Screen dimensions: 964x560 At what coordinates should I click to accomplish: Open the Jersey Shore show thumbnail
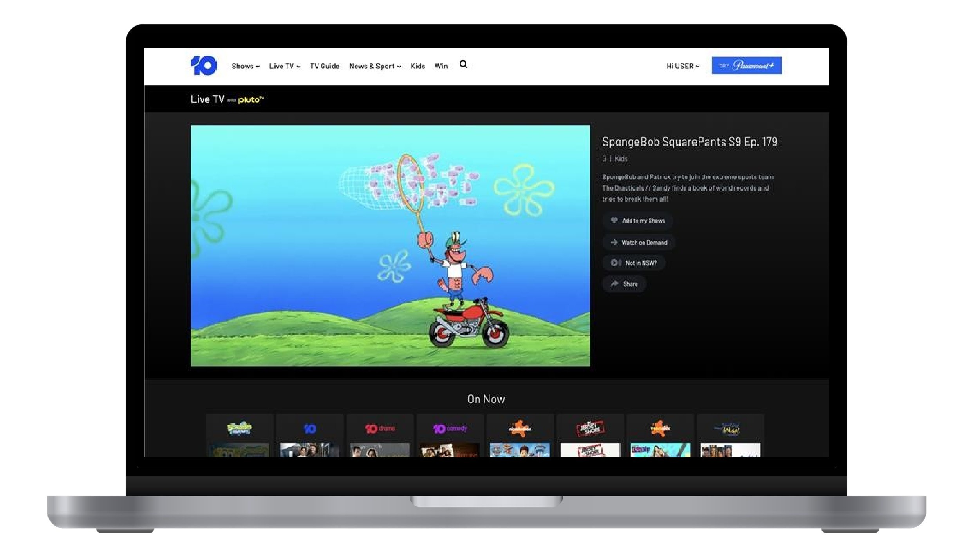(590, 450)
